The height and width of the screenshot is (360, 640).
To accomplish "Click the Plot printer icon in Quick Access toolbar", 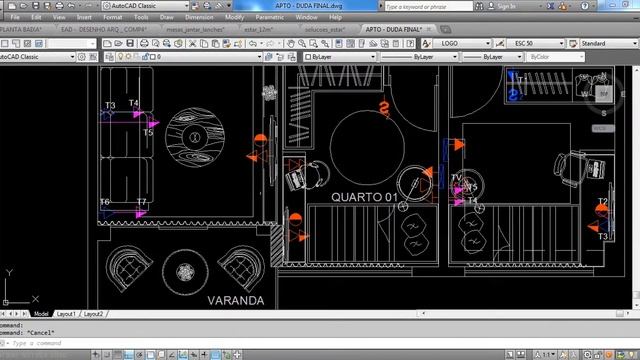I will 59,6.
